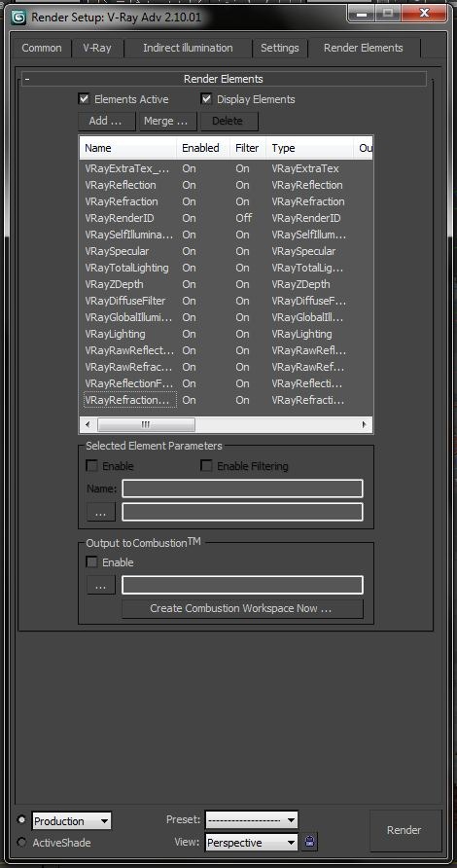Minimize the Render Setup window
The image size is (457, 868).
coord(362,13)
